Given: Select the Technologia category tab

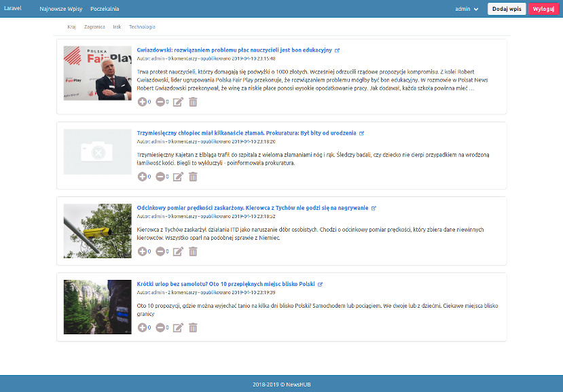Looking at the screenshot, I should click(142, 27).
